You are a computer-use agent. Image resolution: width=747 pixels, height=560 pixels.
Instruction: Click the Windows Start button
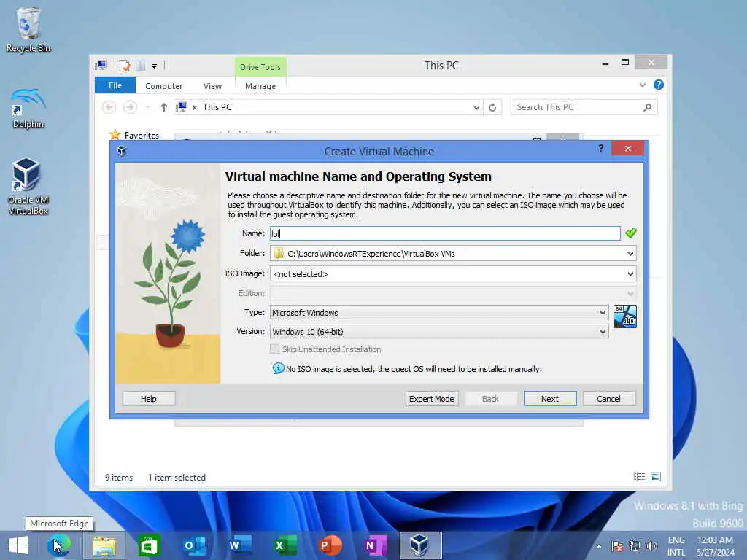(x=18, y=545)
